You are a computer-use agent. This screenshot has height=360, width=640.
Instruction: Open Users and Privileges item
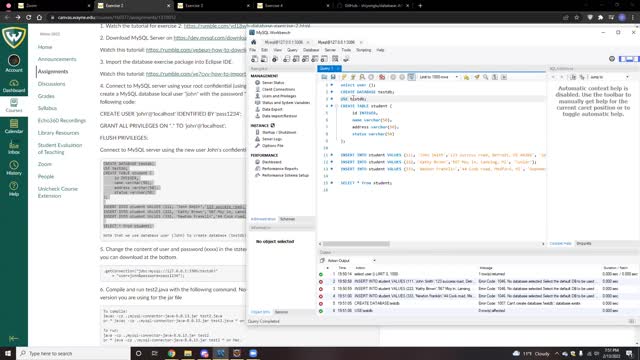tap(279, 96)
